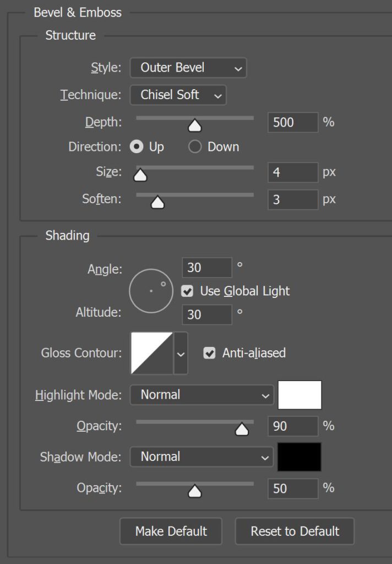
Task: Click the Soften slider handle
Action: pos(157,203)
